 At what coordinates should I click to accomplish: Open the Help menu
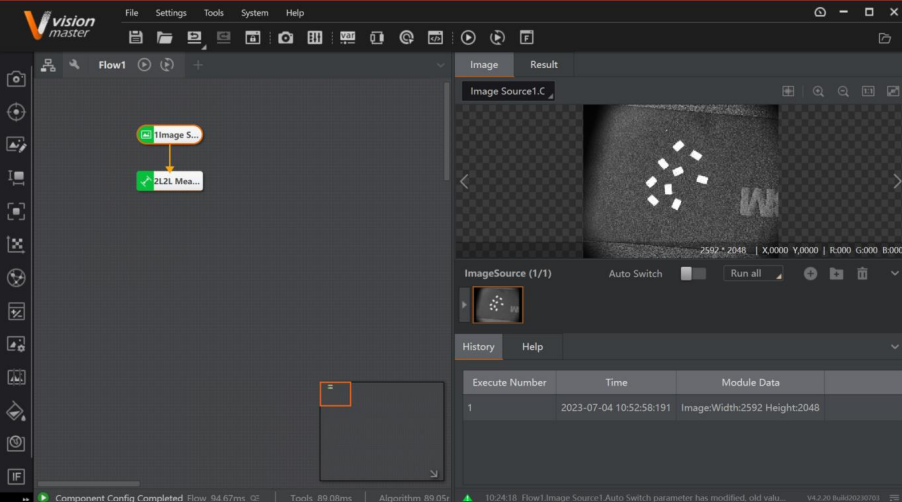point(295,13)
